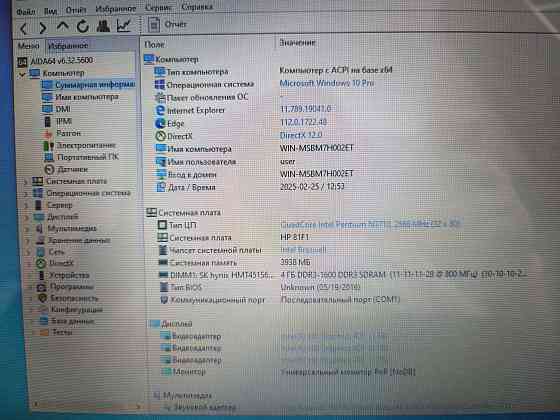
Task: Open the graph chart toolbar icon
Action: [x=124, y=25]
